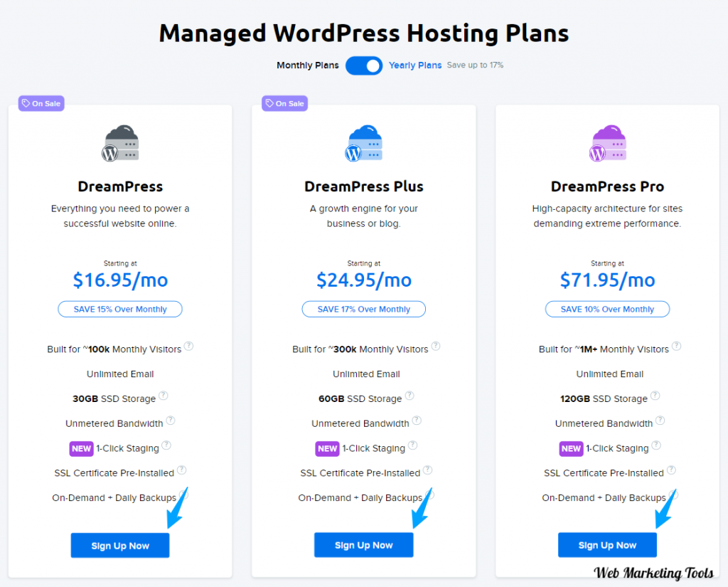Open DreamPress Plus SSL Certificate help icon
Image resolution: width=728 pixels, height=587 pixels.
click(x=427, y=470)
